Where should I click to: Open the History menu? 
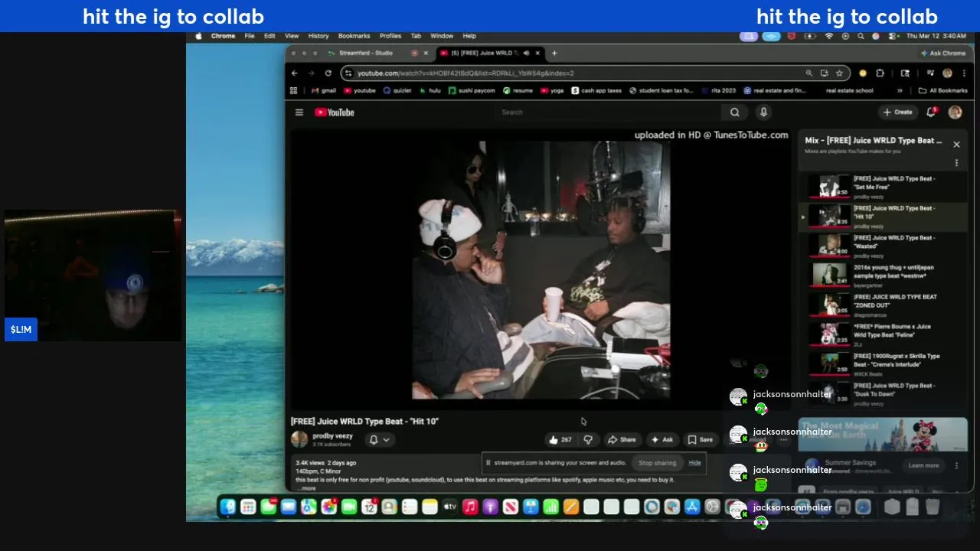(318, 36)
